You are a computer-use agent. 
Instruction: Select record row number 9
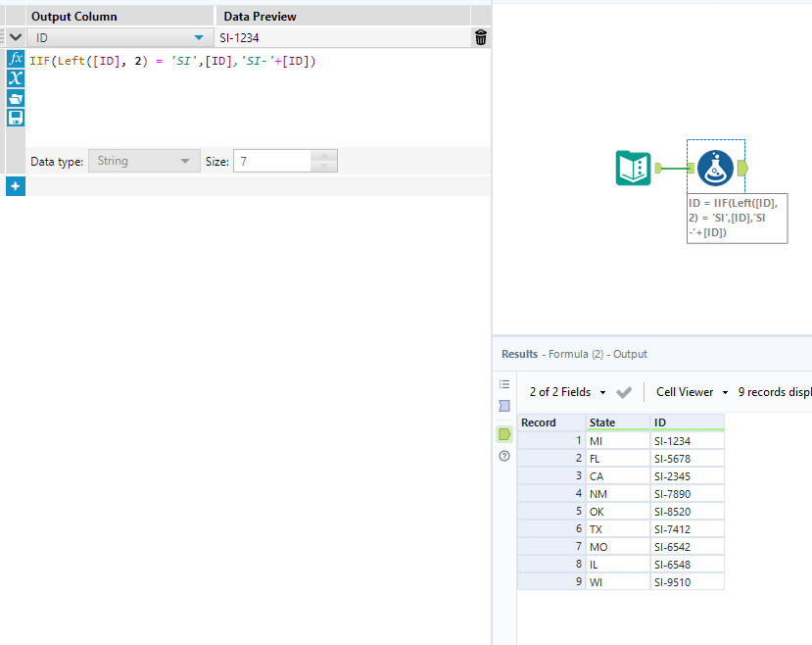coord(551,582)
